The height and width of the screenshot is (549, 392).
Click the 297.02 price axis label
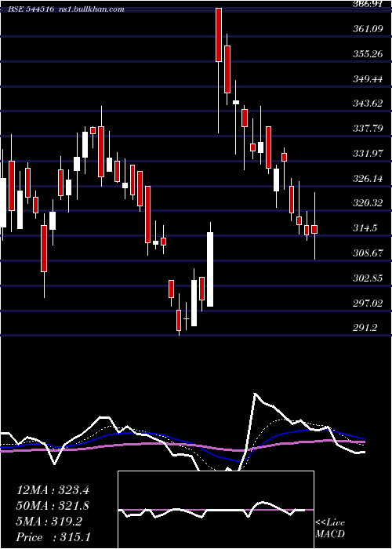(368, 304)
